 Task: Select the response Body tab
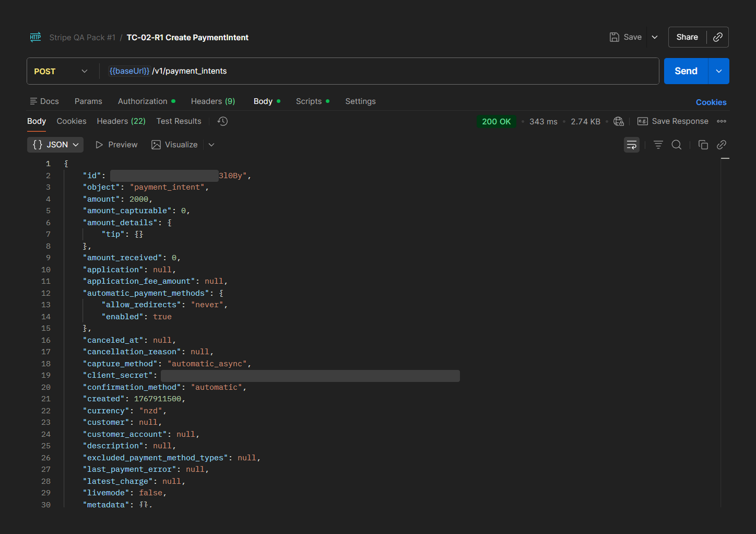pos(37,121)
